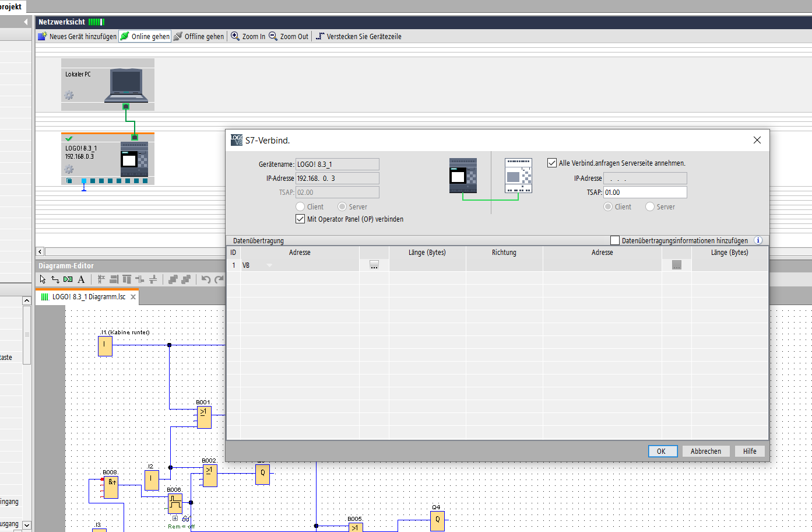The height and width of the screenshot is (532, 812).
Task: Choose the selection arrow tool in Diagramm-Editor
Action: click(x=43, y=279)
